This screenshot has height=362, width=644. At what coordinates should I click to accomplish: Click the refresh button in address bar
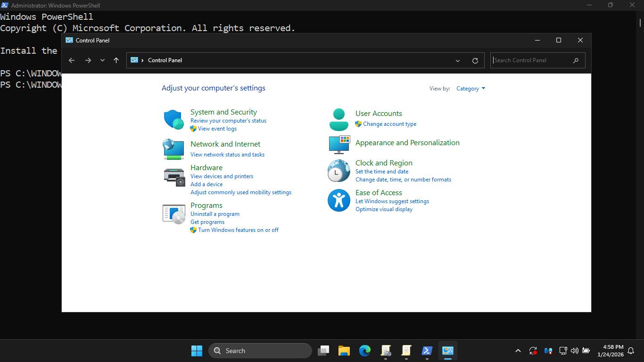[475, 60]
